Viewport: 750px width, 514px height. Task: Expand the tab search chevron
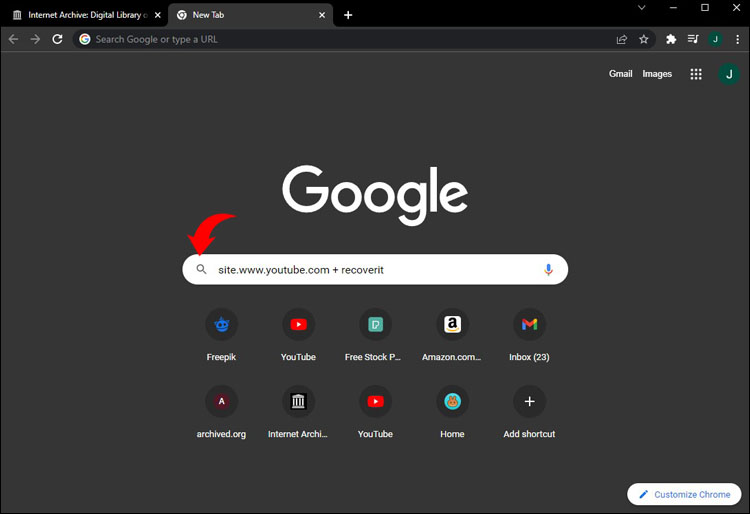coord(642,8)
